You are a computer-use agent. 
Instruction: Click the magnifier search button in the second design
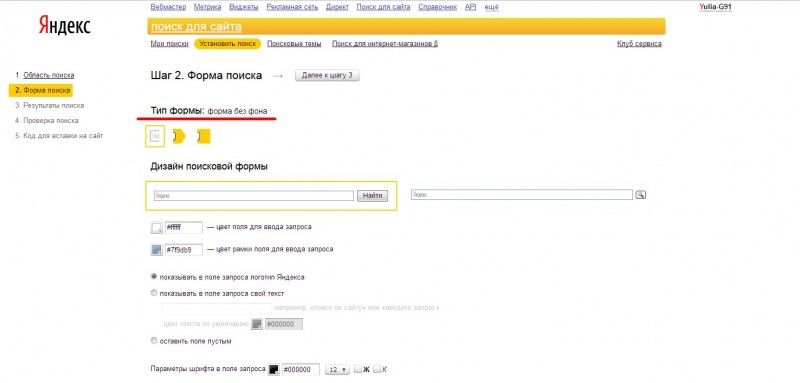pyautogui.click(x=640, y=194)
